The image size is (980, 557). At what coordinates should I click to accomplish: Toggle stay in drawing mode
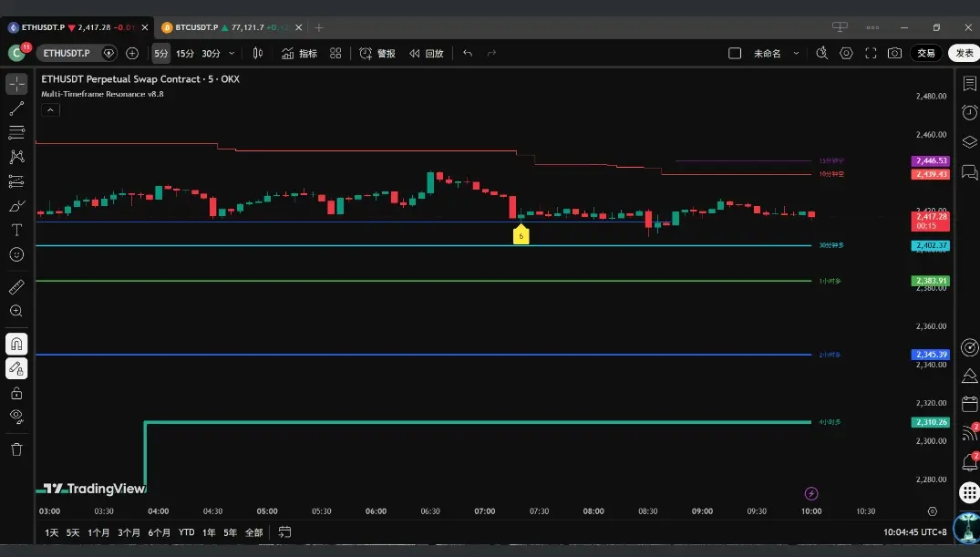(x=17, y=369)
